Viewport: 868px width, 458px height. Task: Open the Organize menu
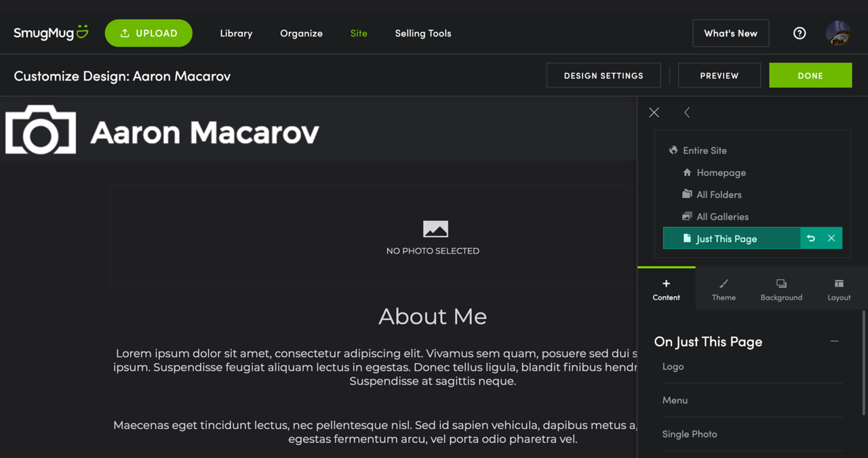[x=301, y=33]
